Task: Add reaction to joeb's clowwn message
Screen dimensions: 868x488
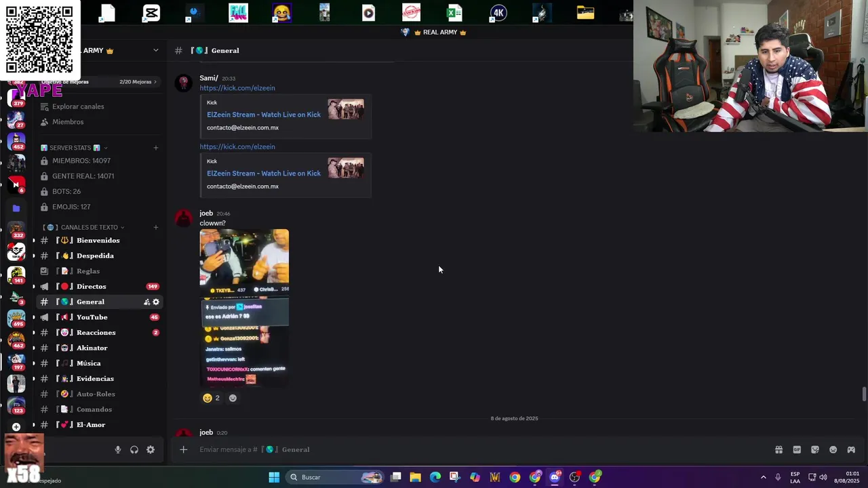Action: [233, 398]
